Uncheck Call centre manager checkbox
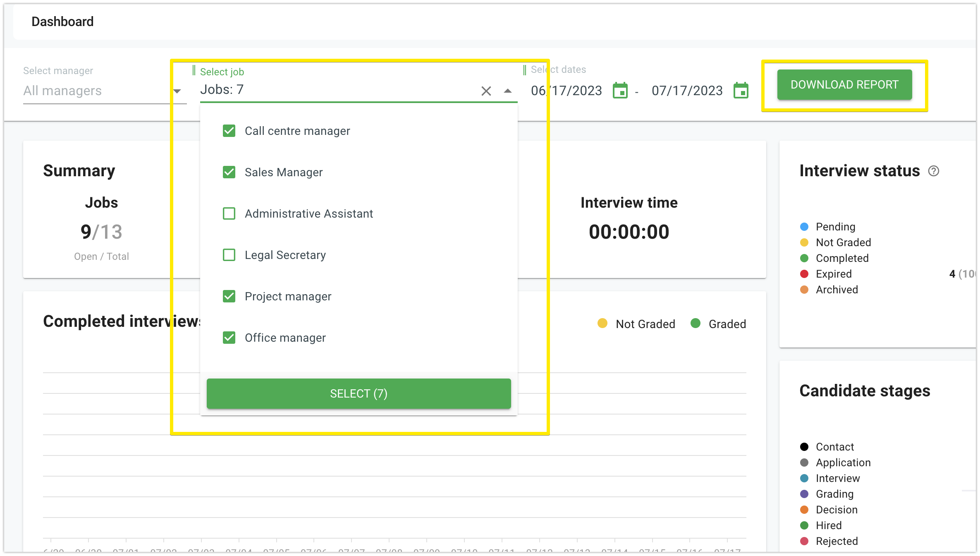 [229, 131]
